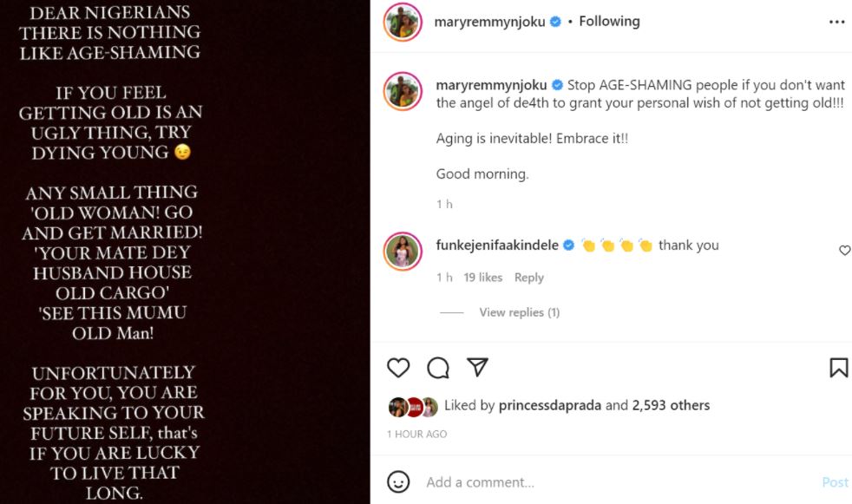Screen dimensions: 852x504
Task: Click the age-shaming post image
Action: (x=185, y=252)
